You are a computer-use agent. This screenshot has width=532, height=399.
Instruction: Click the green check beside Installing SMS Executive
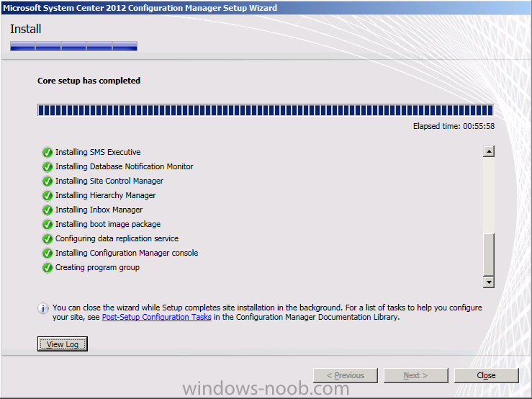point(48,152)
